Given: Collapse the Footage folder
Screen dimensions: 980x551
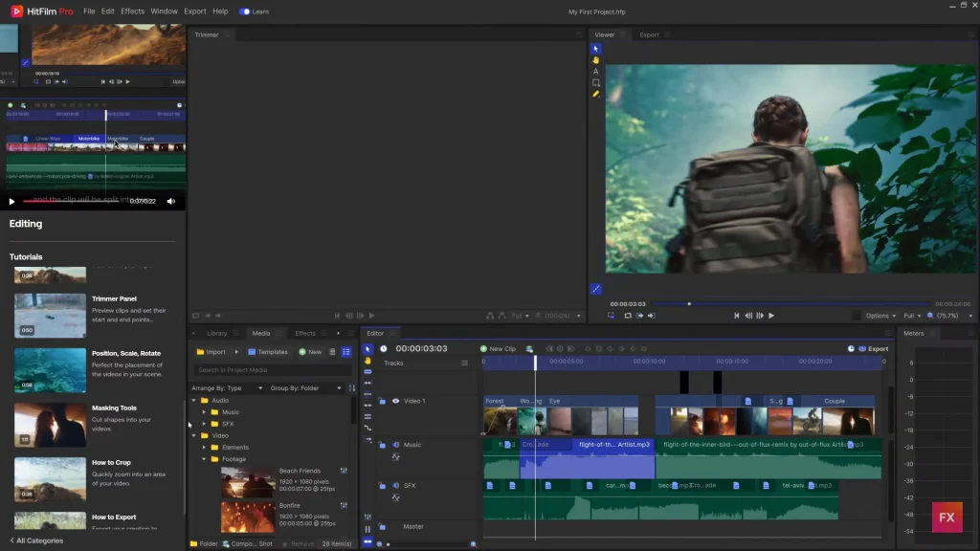Looking at the screenshot, I should [204, 459].
